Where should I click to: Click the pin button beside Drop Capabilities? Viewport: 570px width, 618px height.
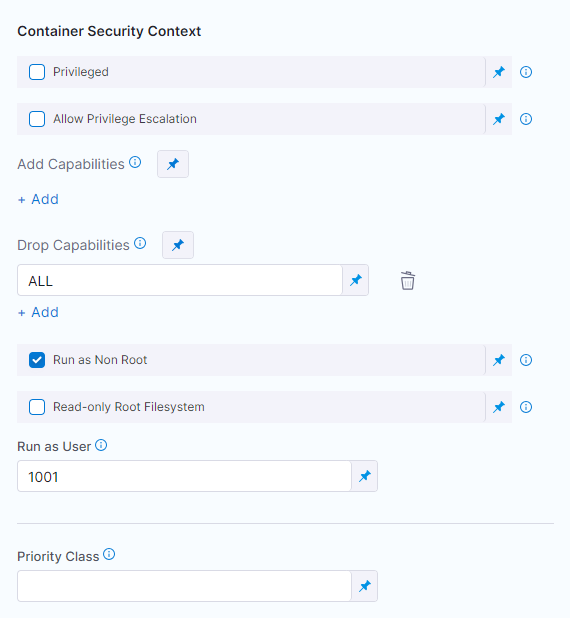pos(178,245)
